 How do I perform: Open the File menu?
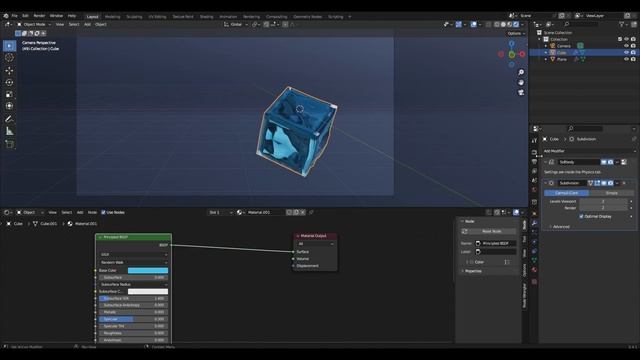pos(14,16)
